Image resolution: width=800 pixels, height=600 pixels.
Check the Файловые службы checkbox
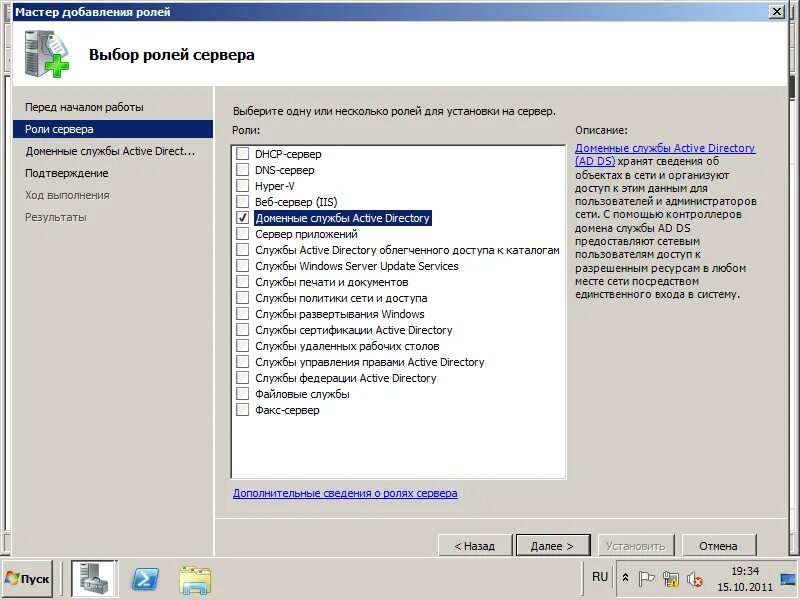coord(242,394)
